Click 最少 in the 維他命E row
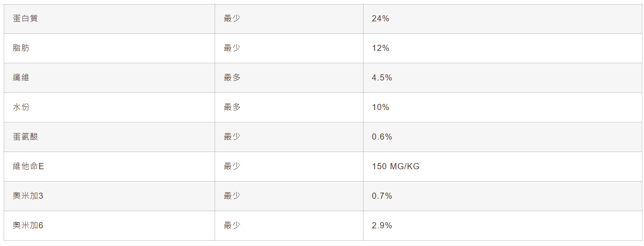 coord(232,166)
